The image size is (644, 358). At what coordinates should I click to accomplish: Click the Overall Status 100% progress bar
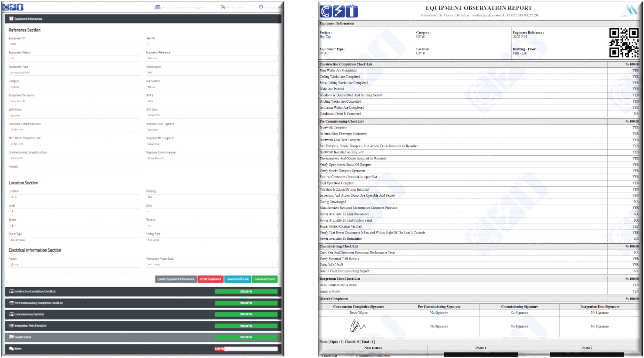point(246,337)
